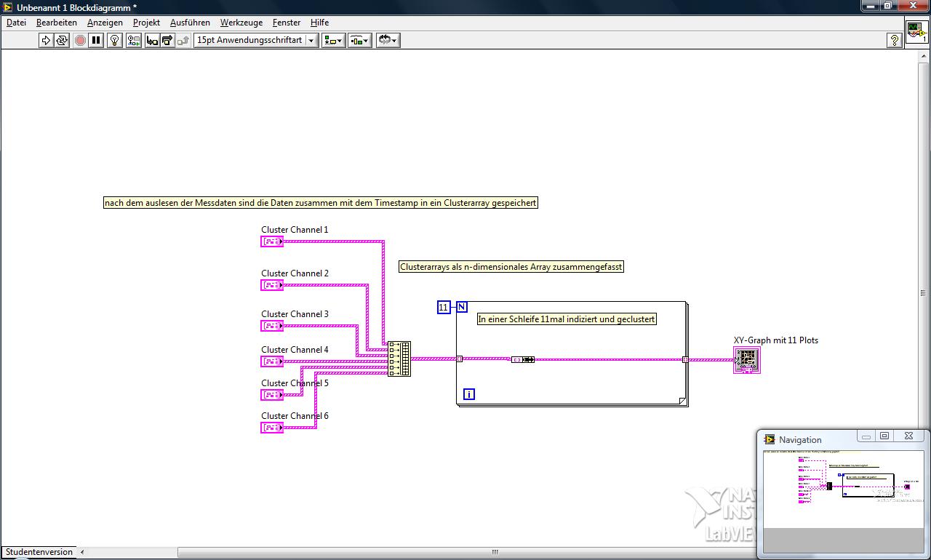Click the Pause button in toolbar
Screen dimensions: 931x560
coord(96,41)
